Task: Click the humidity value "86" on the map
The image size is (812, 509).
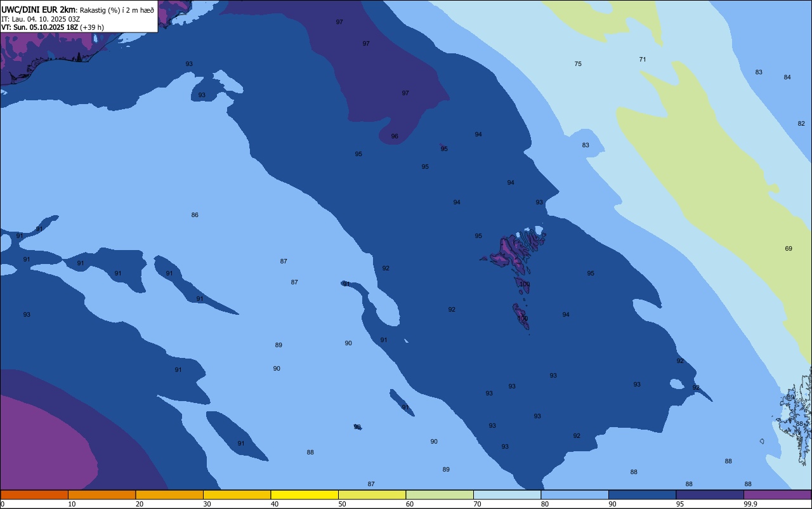Action: (x=195, y=215)
